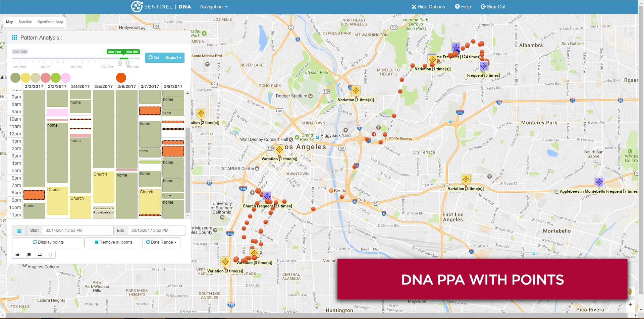The width and height of the screenshot is (644, 319).
Task: Click Hide Options in the top bar
Action: pos(428,7)
